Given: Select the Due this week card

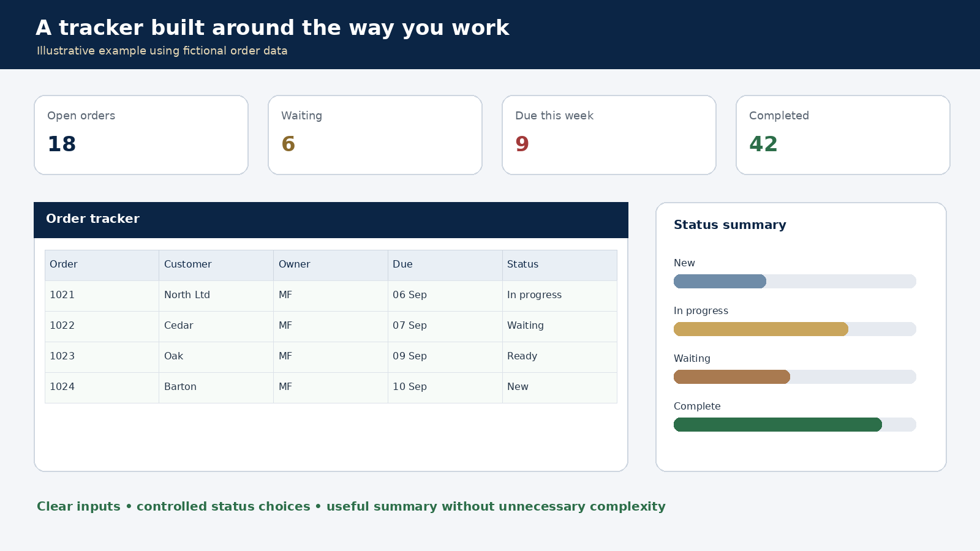Looking at the screenshot, I should (609, 135).
